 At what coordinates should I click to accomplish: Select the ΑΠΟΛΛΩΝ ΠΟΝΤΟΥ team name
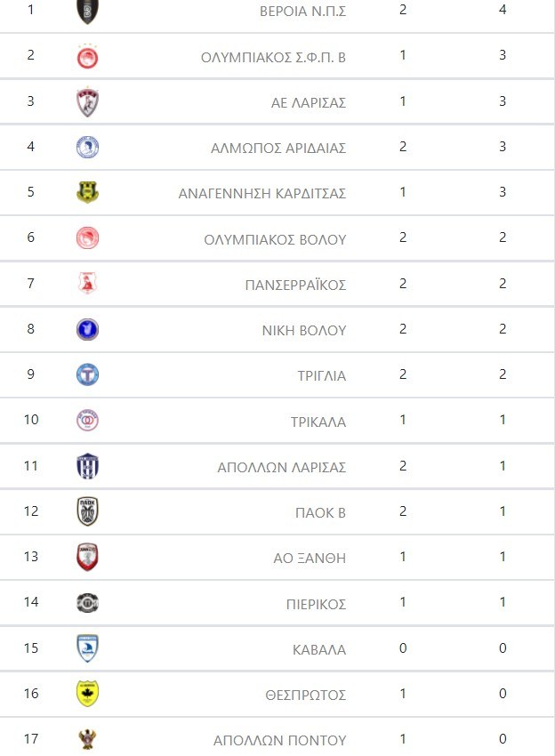tap(279, 740)
